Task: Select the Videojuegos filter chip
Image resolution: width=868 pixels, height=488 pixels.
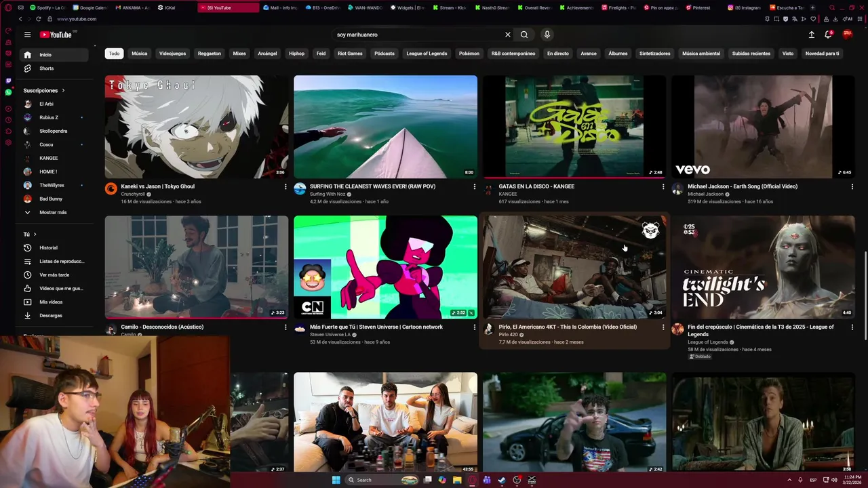Action: [x=172, y=54]
